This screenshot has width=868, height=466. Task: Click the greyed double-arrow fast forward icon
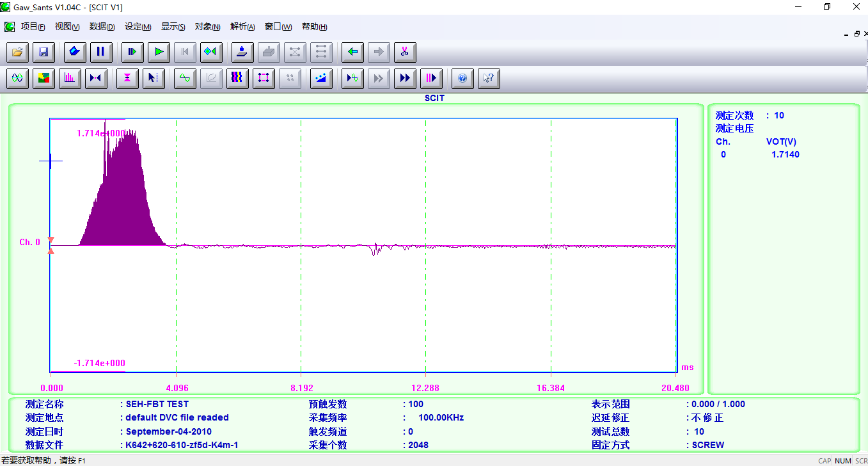point(379,78)
